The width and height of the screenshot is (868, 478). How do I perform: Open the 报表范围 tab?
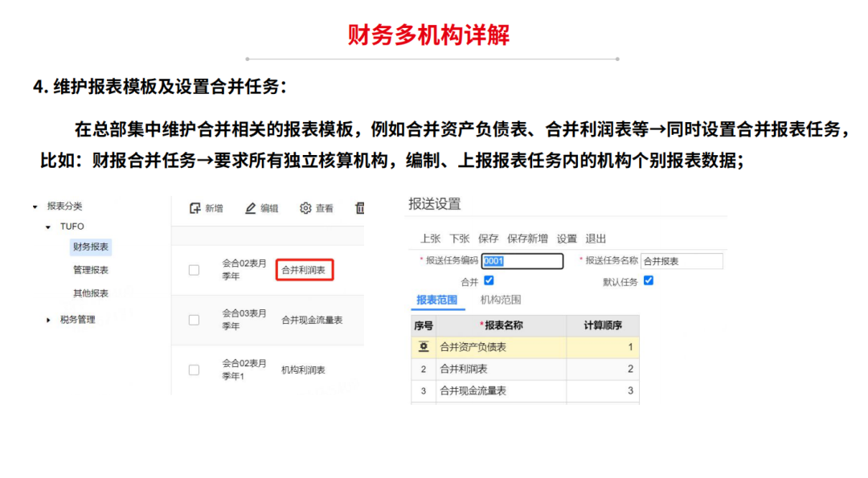pyautogui.click(x=436, y=300)
